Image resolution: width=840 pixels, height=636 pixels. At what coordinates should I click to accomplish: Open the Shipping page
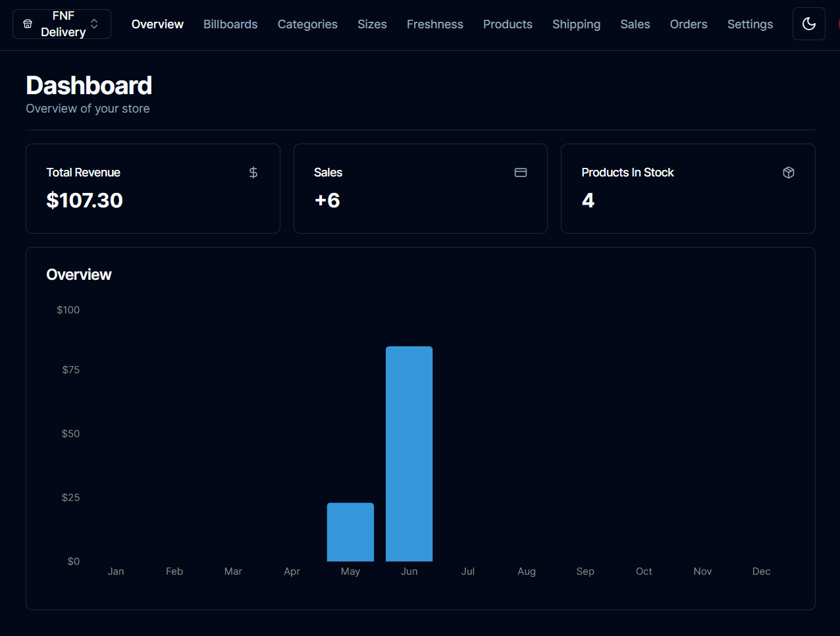click(x=576, y=24)
